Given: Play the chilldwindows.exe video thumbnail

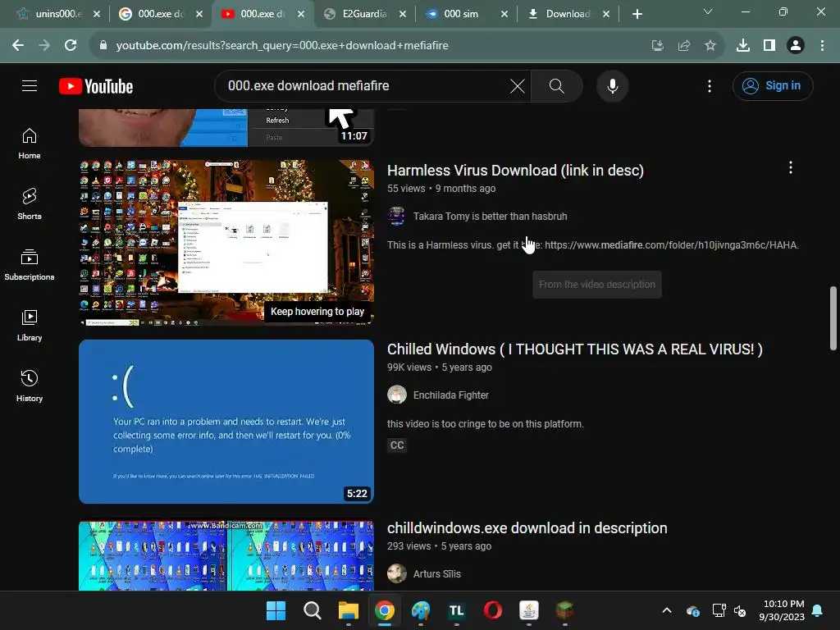Looking at the screenshot, I should pos(226,555).
